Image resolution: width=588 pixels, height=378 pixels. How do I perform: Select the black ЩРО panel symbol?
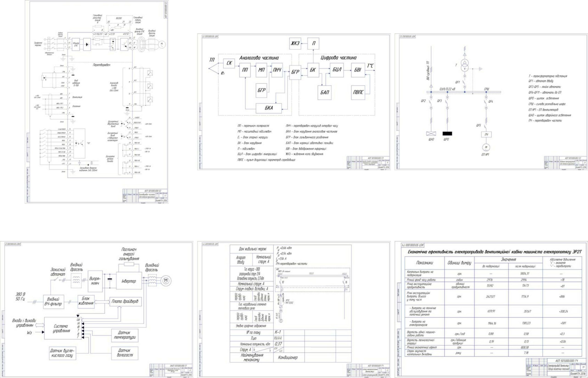[x=447, y=134]
